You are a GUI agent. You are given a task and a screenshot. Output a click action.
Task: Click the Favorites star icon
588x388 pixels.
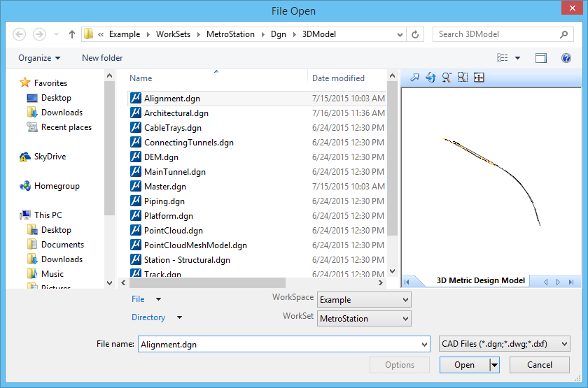tap(24, 82)
